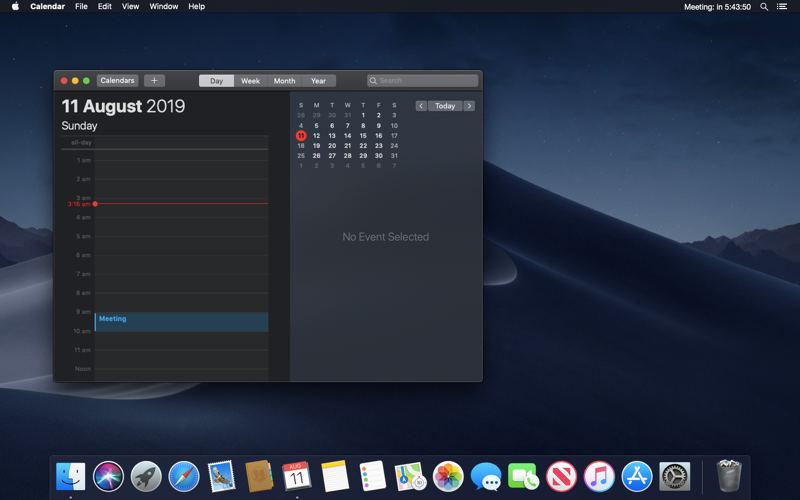The image size is (800, 500).
Task: Toggle the Calendars sidebar list
Action: coord(117,81)
